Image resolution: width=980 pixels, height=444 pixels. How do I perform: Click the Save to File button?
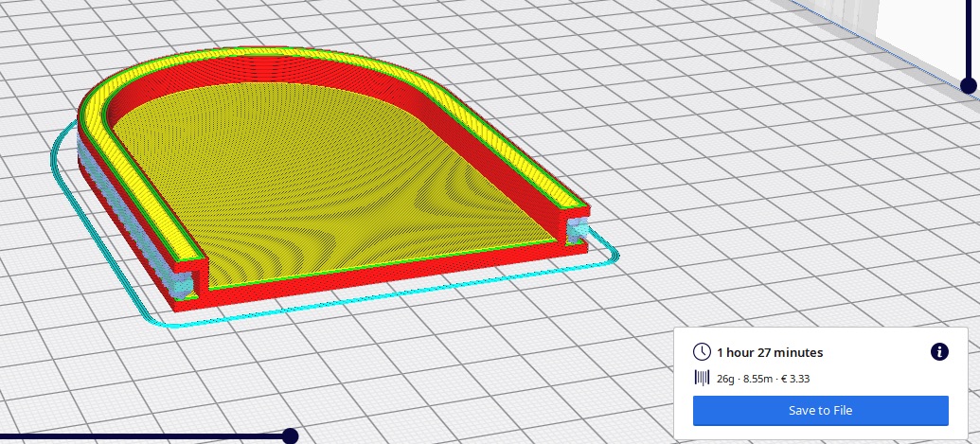point(820,410)
